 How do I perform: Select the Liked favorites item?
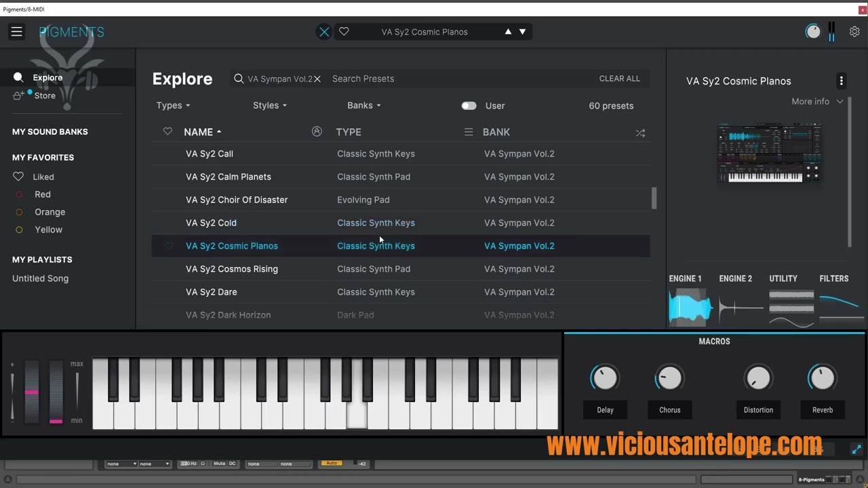coord(43,177)
